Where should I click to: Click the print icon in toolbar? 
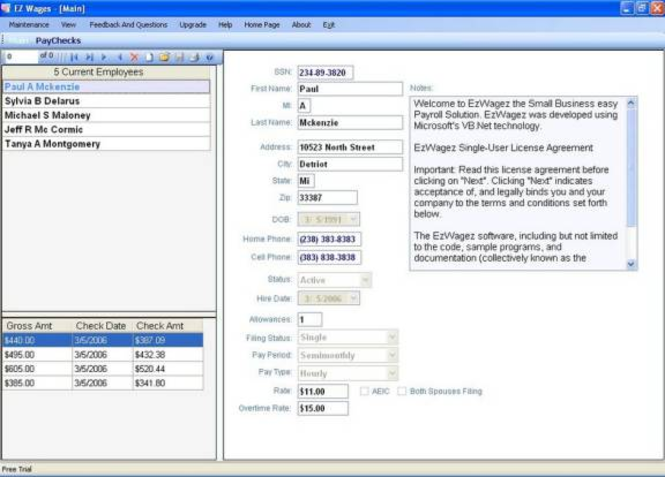194,57
